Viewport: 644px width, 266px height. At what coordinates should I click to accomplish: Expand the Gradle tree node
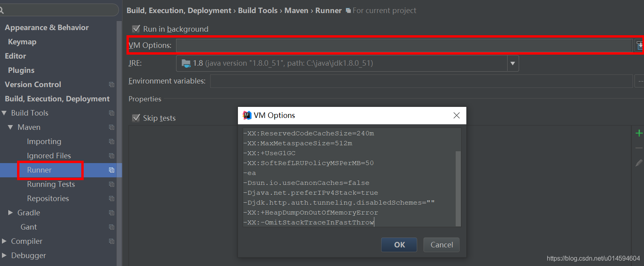[x=11, y=213]
